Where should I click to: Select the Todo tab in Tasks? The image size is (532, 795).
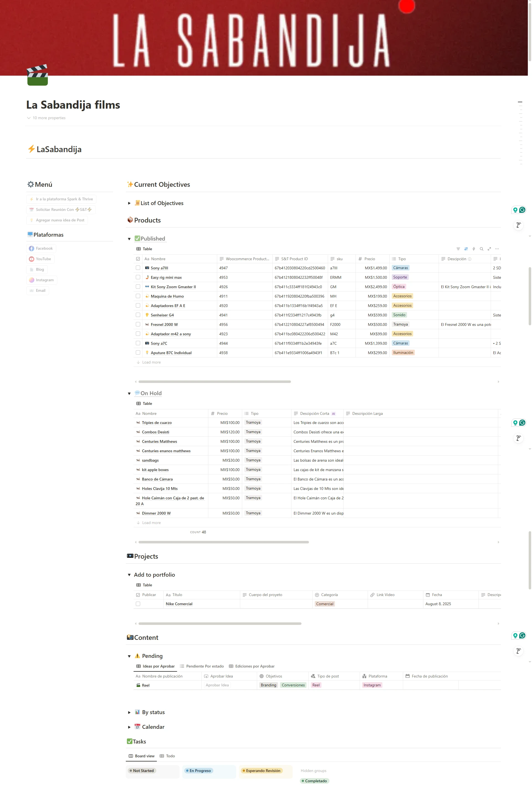click(x=167, y=756)
